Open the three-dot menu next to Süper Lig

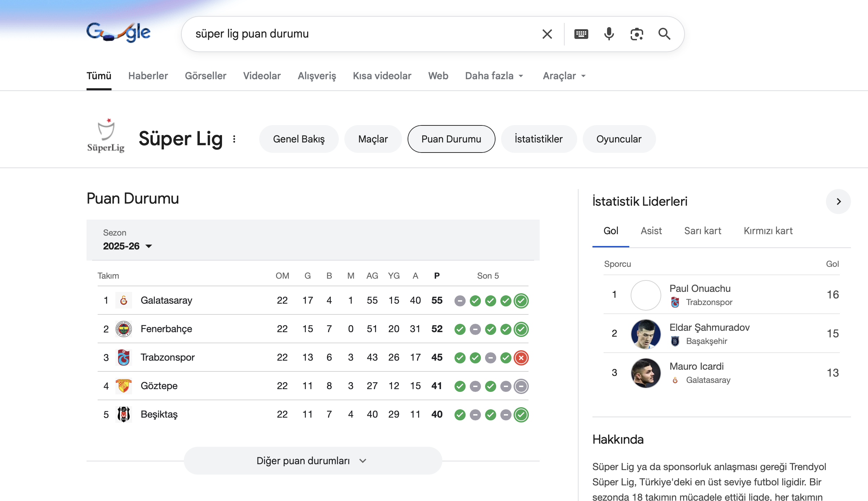tap(234, 139)
